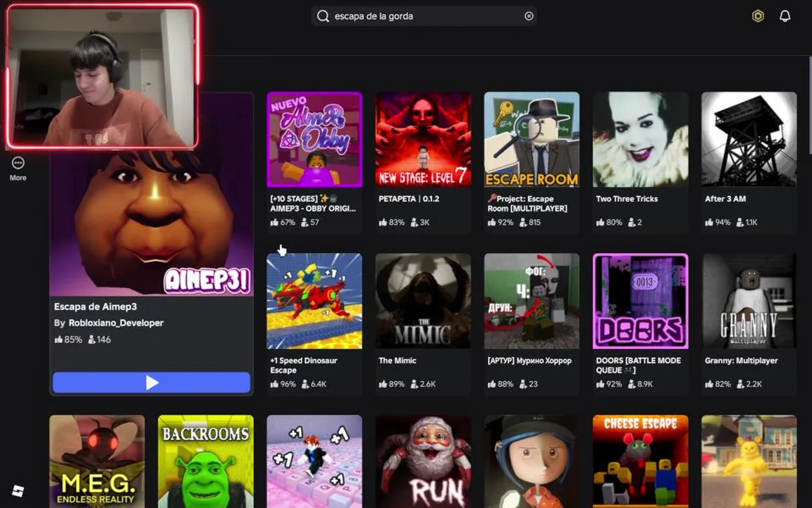Click the 'Two Three Tricks' title
Viewport: 812px width, 508px height.
click(x=627, y=199)
